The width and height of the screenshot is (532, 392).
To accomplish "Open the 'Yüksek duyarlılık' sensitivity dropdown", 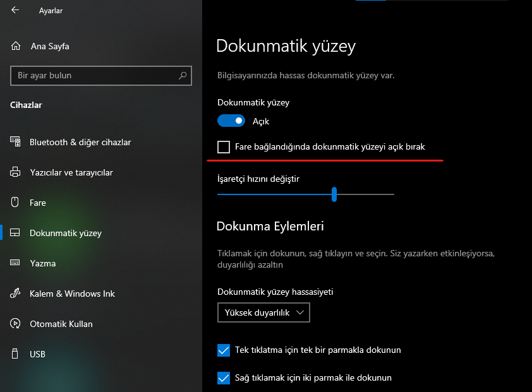I will (x=263, y=312).
